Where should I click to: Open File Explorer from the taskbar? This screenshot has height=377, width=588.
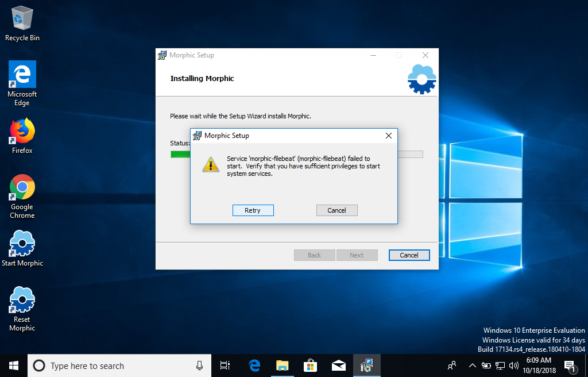click(x=283, y=366)
